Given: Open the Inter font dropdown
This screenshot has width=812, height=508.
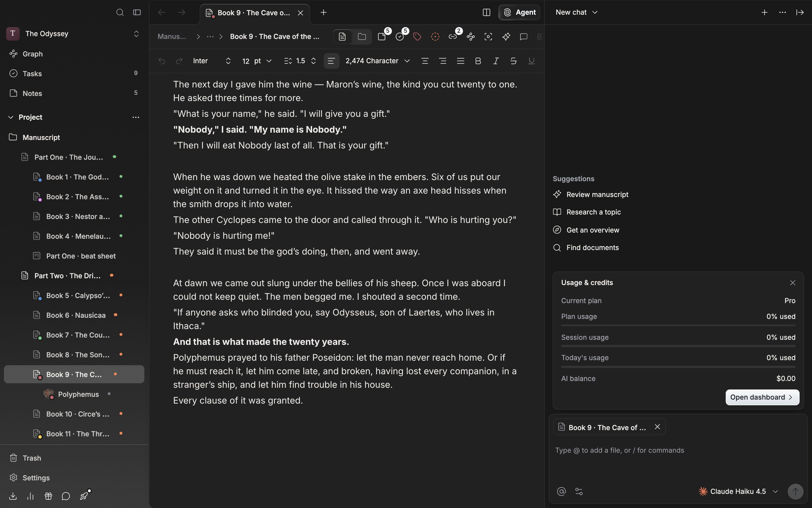Looking at the screenshot, I should tap(212, 61).
